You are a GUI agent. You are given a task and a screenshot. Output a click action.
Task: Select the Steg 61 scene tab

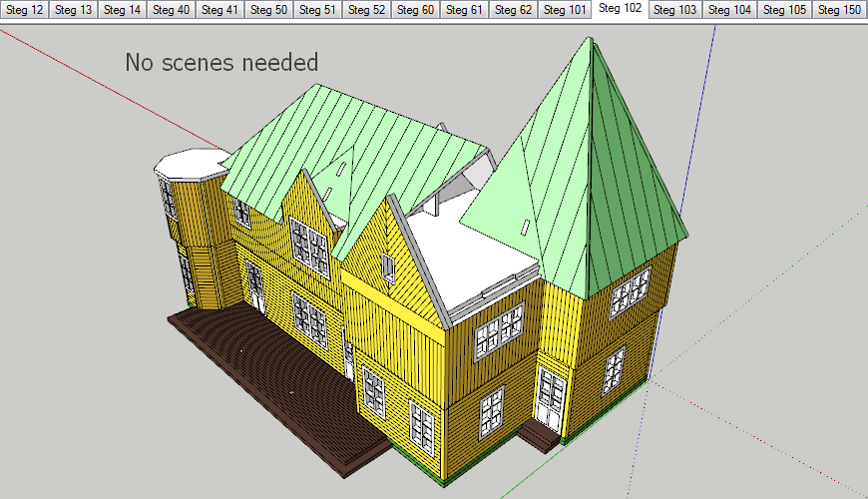464,10
